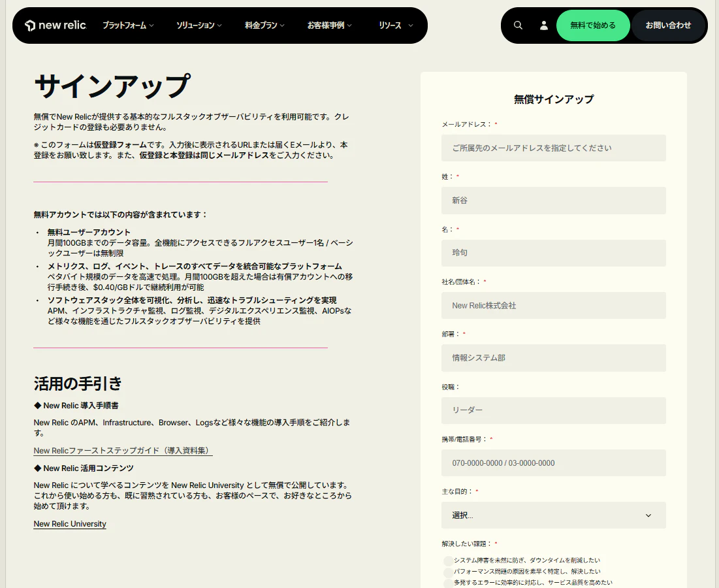719x588 pixels.
Task: Click the 無料で始める button
Action: (593, 25)
